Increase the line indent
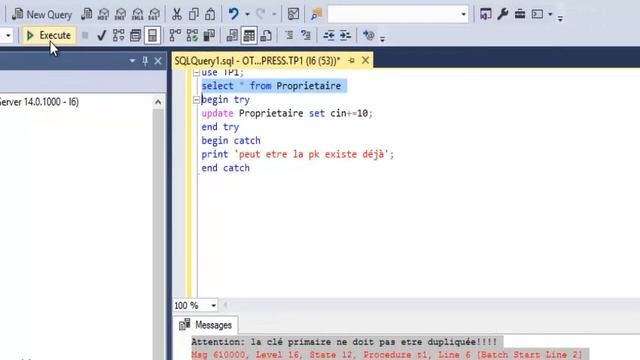The width and height of the screenshot is (640, 360). click(345, 36)
